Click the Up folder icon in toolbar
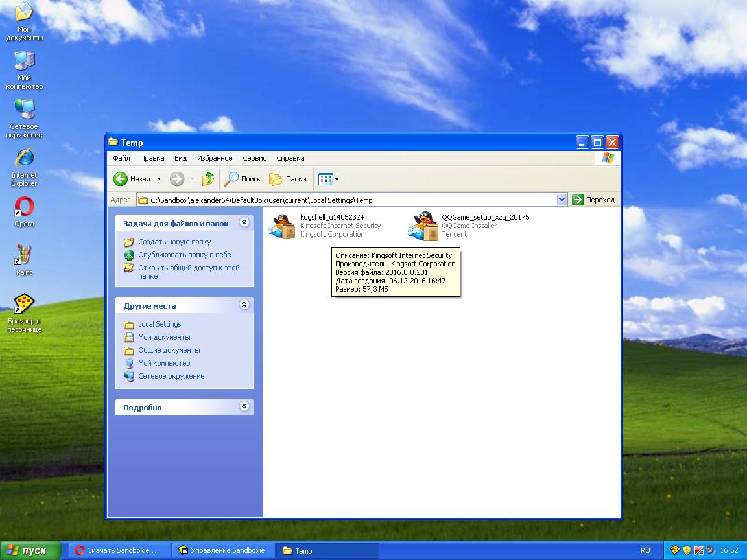 click(x=208, y=179)
